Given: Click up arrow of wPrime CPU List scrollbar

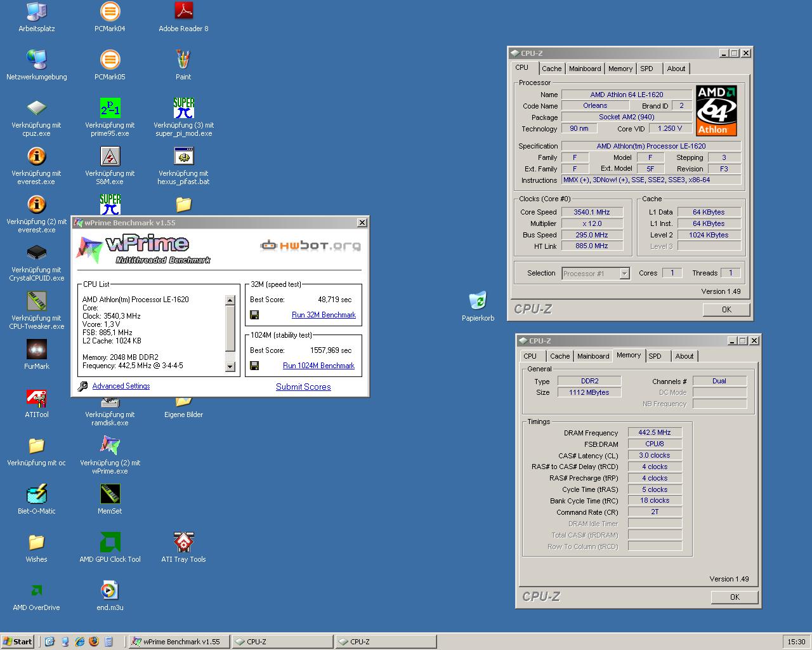Looking at the screenshot, I should pyautogui.click(x=230, y=300).
